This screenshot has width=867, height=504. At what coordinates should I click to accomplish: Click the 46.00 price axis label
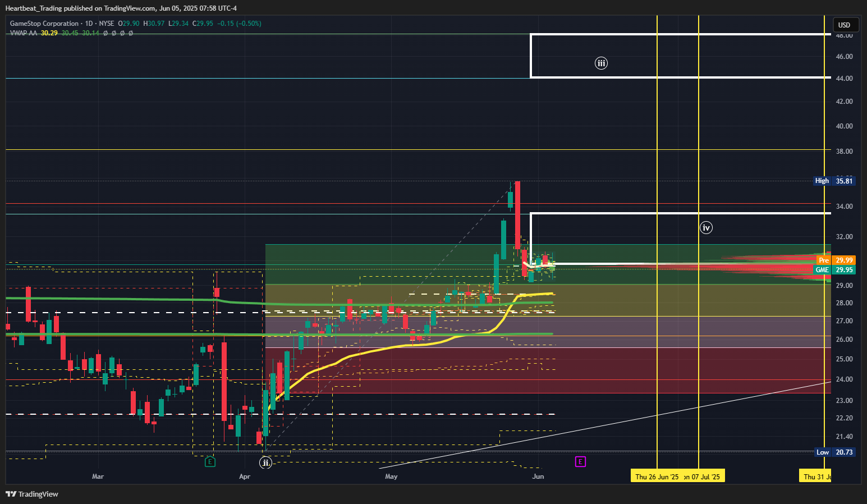[x=844, y=57]
